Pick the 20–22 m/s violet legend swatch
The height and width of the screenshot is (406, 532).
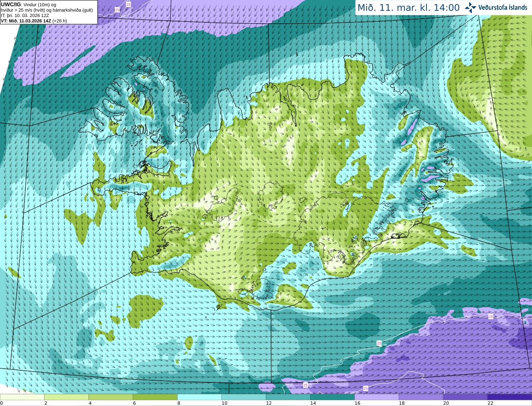(465, 397)
